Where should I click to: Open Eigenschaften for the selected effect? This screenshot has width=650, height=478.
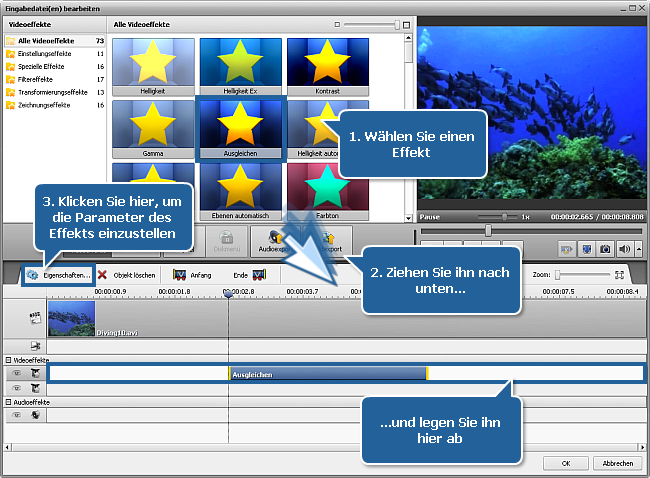pyautogui.click(x=59, y=274)
